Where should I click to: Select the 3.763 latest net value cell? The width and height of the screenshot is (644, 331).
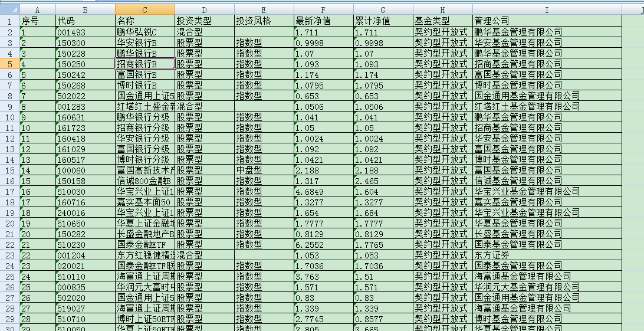pos(324,276)
